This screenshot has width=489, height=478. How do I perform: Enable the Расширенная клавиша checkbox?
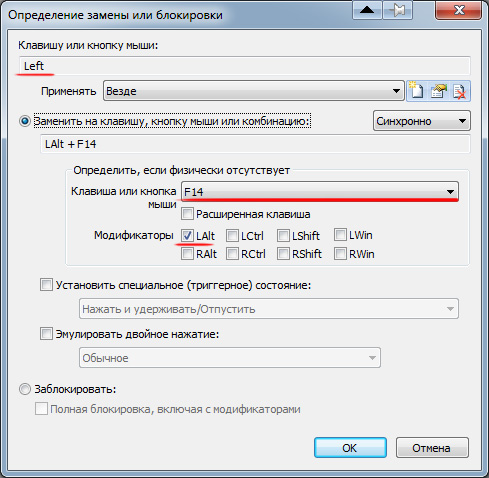pos(187,214)
